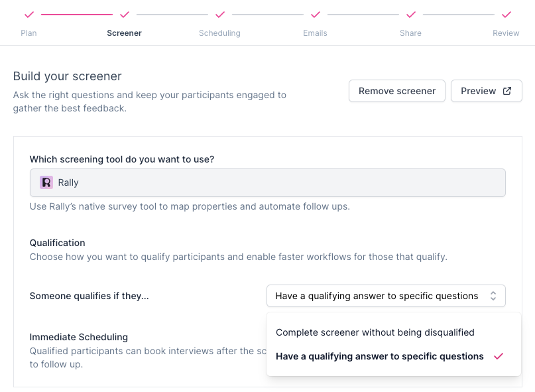Go to the Plan step tab

pos(29,33)
